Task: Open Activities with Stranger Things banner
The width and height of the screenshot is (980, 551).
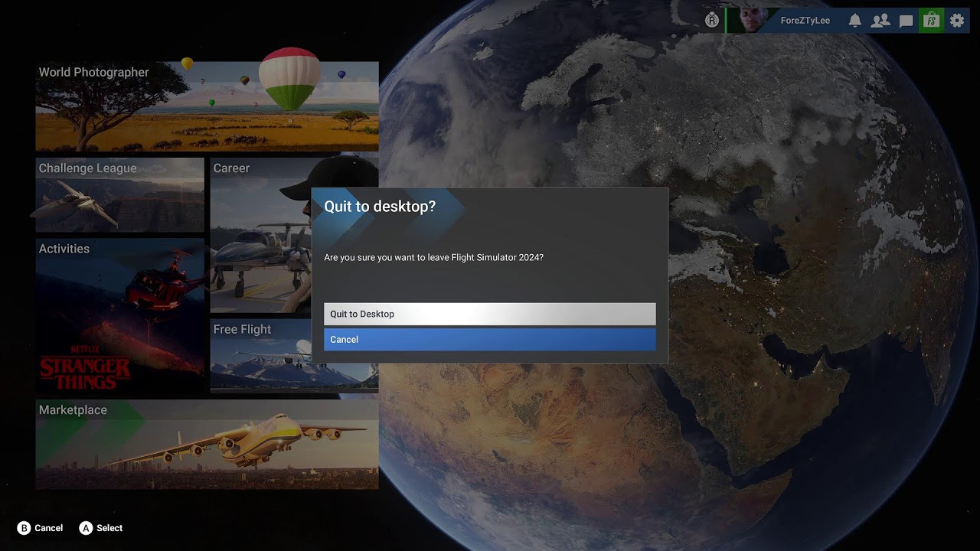Action: click(x=119, y=315)
